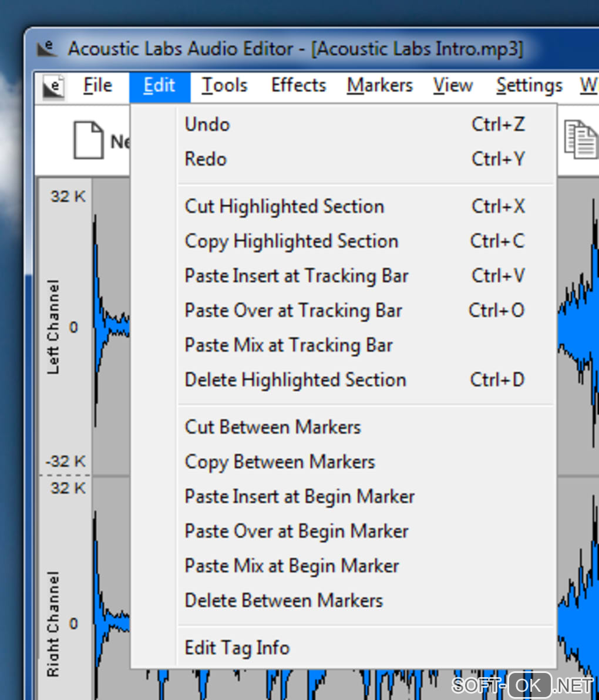Click the copy pages toolbar icon
This screenshot has height=700, width=599.
click(581, 139)
